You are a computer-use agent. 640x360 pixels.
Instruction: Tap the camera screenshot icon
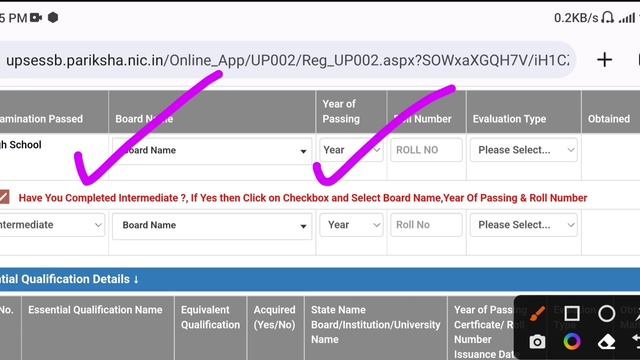537,342
